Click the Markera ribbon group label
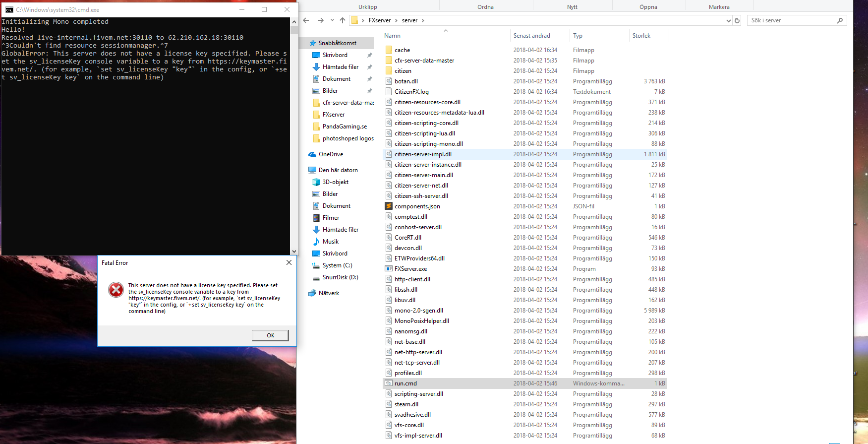Screen dimensions: 868x444 click(719, 7)
